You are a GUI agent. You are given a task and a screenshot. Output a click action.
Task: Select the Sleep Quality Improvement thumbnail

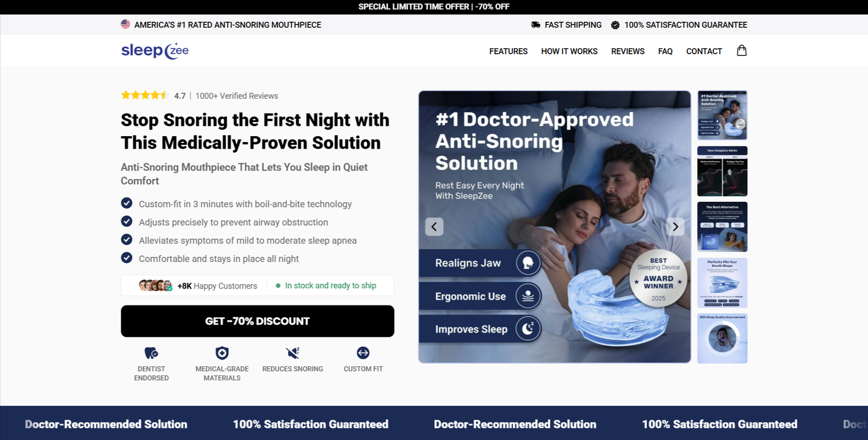(722, 339)
